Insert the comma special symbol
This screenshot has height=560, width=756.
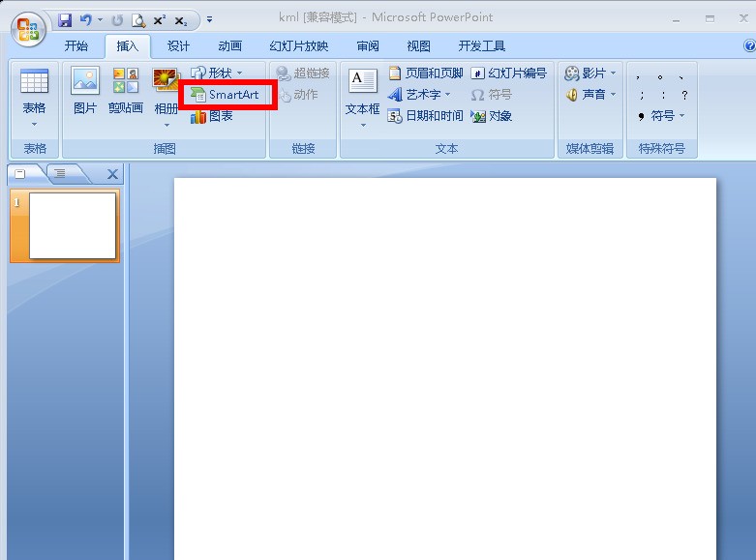tap(638, 77)
